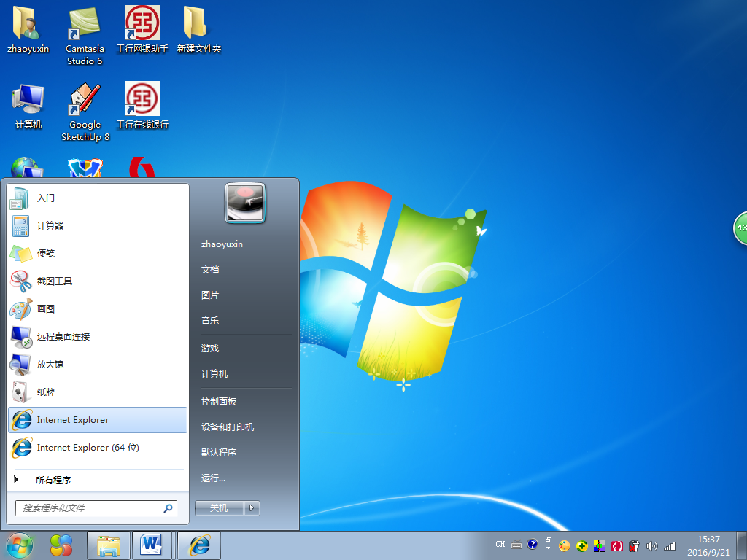Launch the 纸牌 solitaire game
This screenshot has height=560, width=747.
(x=98, y=392)
